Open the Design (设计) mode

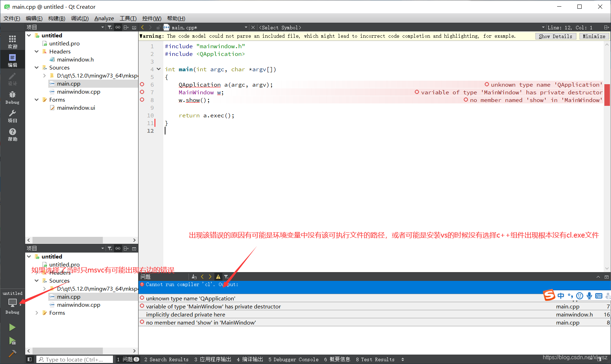(x=13, y=79)
